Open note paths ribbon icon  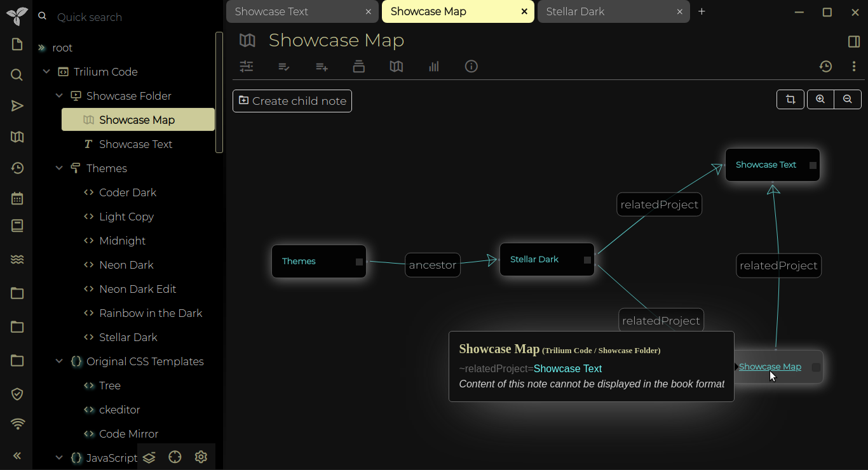[359, 66]
